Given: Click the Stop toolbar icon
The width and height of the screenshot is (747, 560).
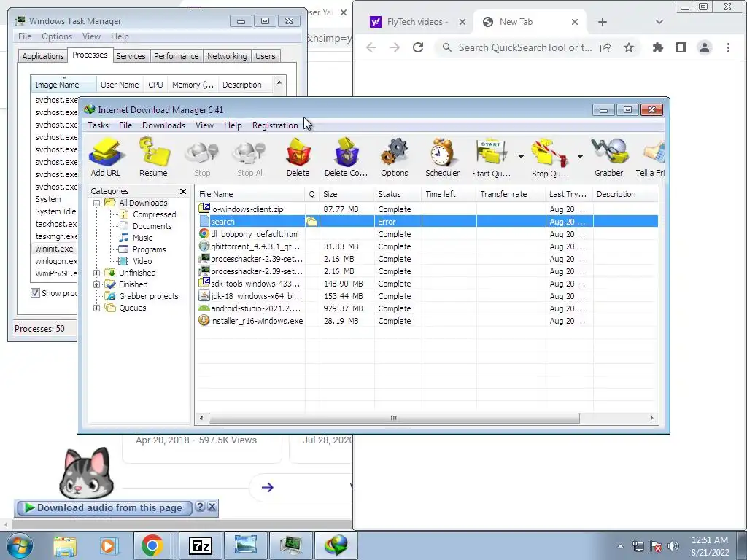Looking at the screenshot, I should click(202, 157).
